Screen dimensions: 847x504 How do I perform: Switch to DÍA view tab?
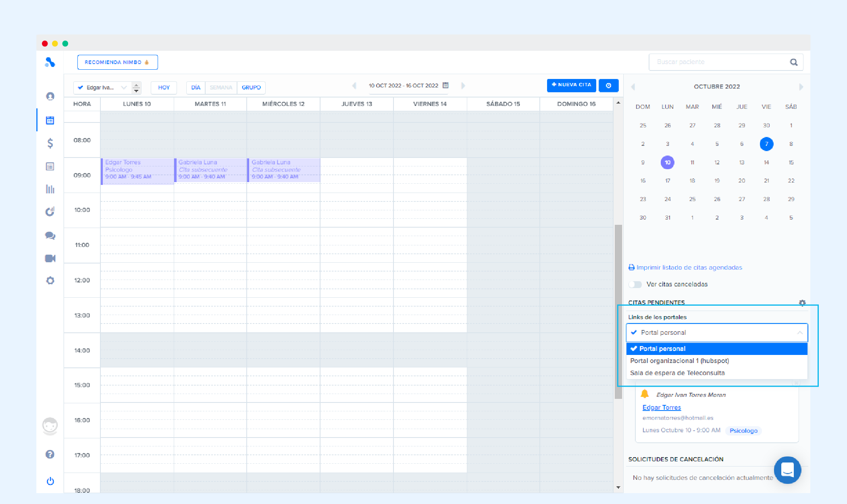pos(196,87)
